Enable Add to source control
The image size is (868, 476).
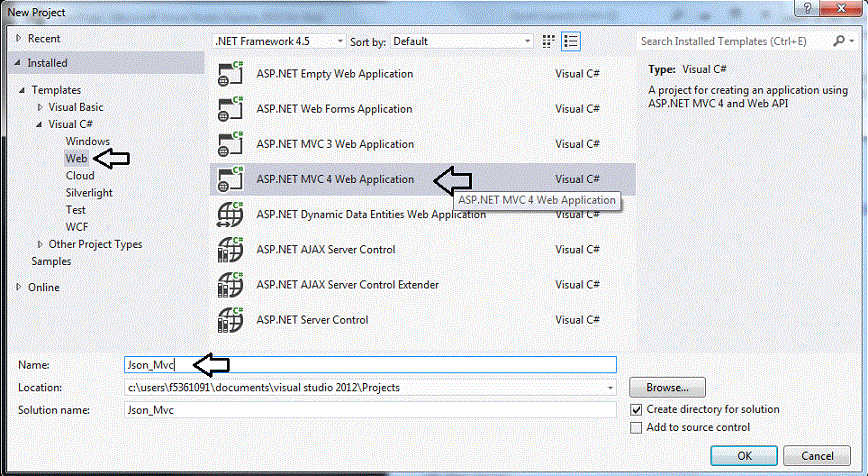click(x=636, y=428)
